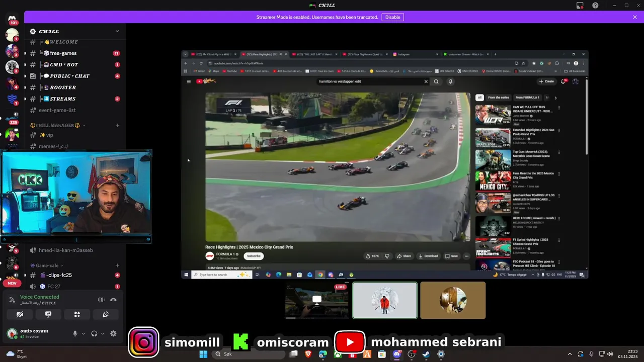Image resolution: width=644 pixels, height=362 pixels.
Task: Toggle microphone mute in Discord user panel
Action: (75, 333)
